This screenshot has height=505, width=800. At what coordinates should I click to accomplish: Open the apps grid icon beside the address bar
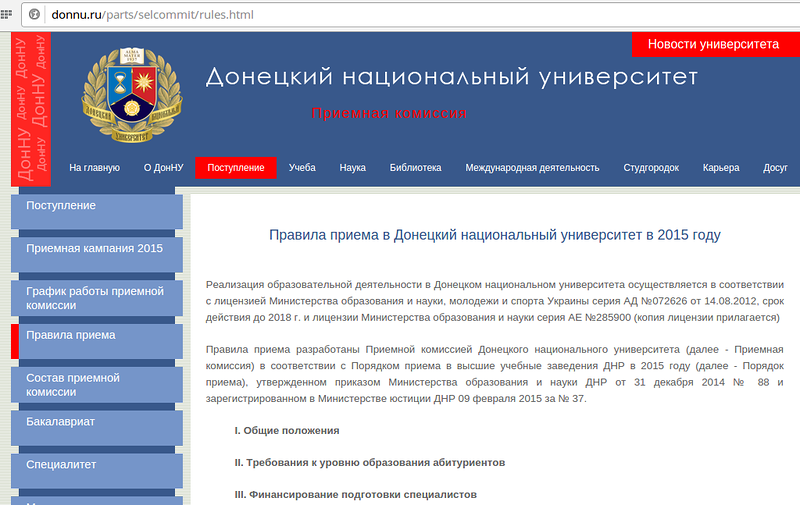tap(6, 14)
